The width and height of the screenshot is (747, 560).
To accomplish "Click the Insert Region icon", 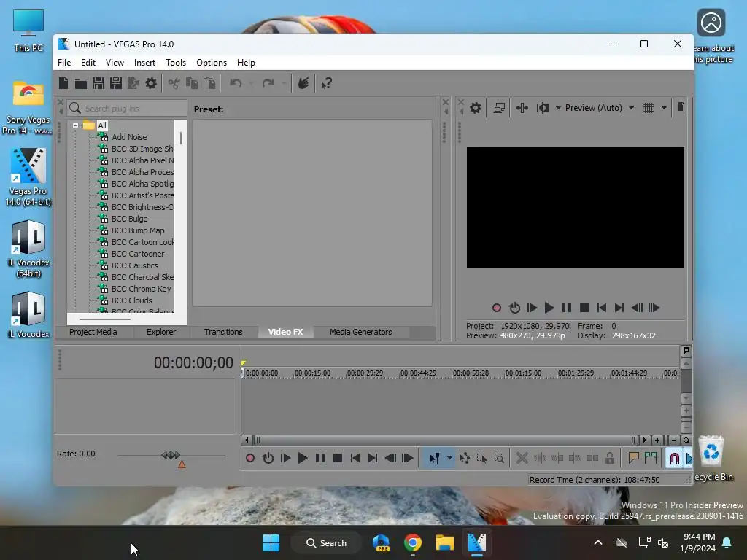I will (x=650, y=458).
